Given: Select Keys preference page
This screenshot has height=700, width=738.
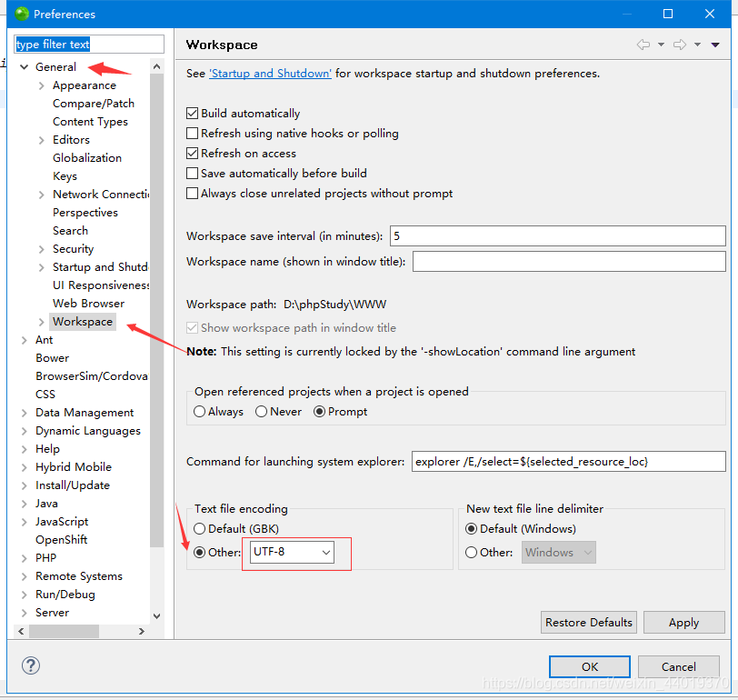Looking at the screenshot, I should [x=65, y=176].
